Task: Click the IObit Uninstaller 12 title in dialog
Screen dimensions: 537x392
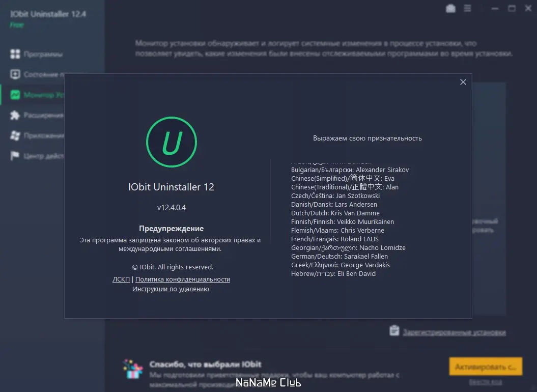Action: coord(171,187)
